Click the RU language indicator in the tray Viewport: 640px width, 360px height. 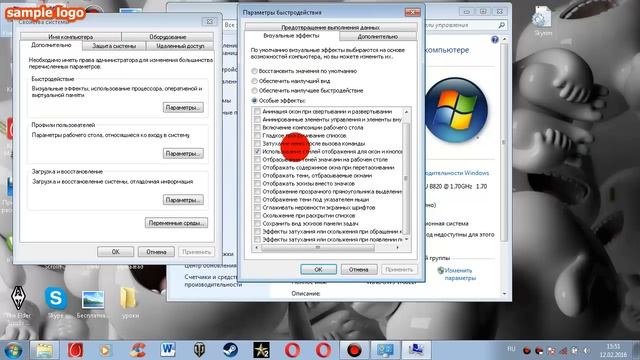coord(511,349)
